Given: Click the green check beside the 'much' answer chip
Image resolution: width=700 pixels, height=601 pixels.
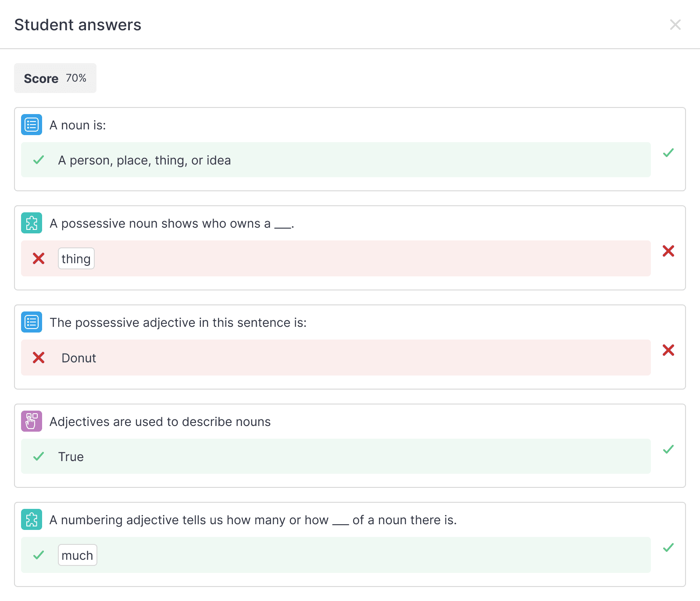Looking at the screenshot, I should point(39,555).
